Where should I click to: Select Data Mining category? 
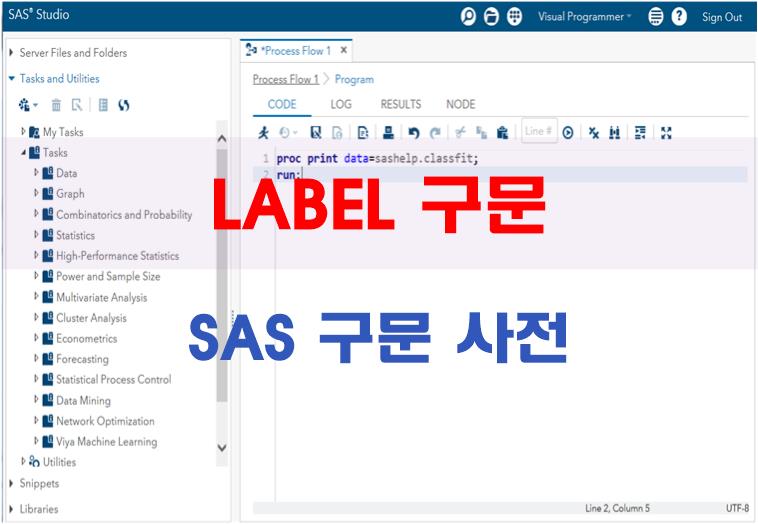pos(83,401)
